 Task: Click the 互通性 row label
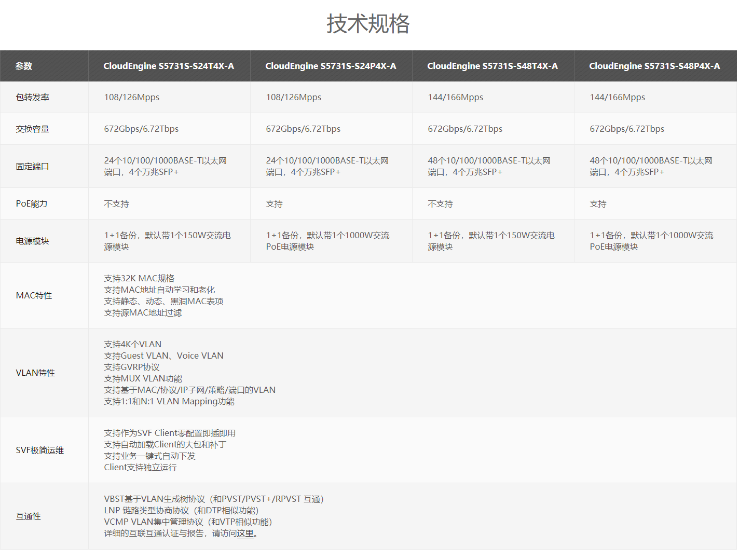[29, 516]
